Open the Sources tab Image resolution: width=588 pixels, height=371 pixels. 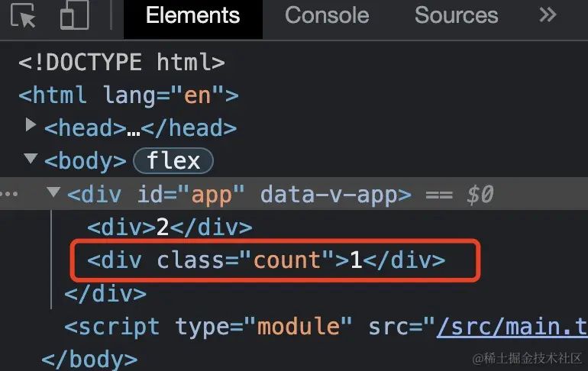(x=456, y=15)
